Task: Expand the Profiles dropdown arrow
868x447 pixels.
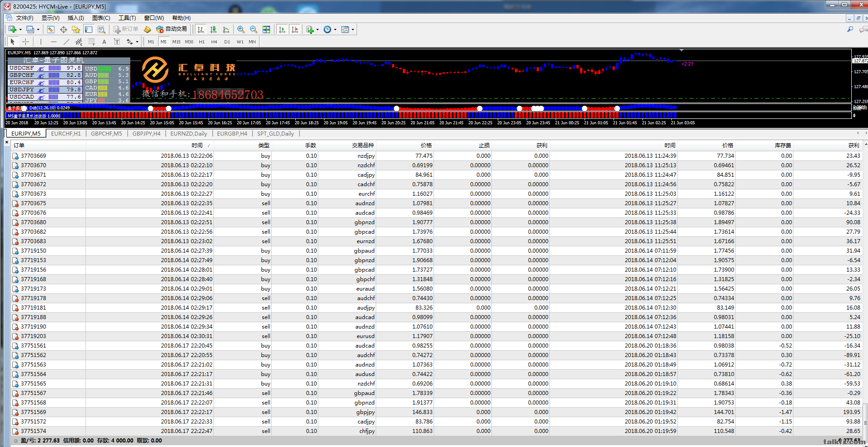Action: (38, 29)
